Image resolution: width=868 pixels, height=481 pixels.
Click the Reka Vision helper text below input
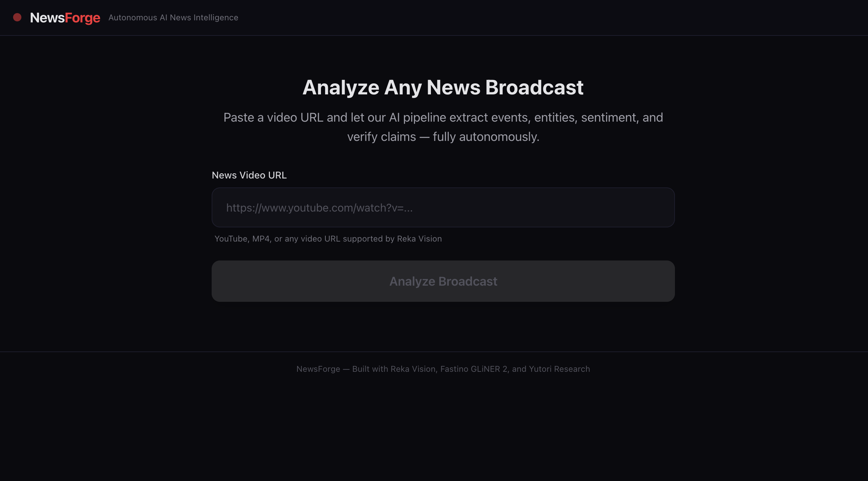[x=419, y=239]
